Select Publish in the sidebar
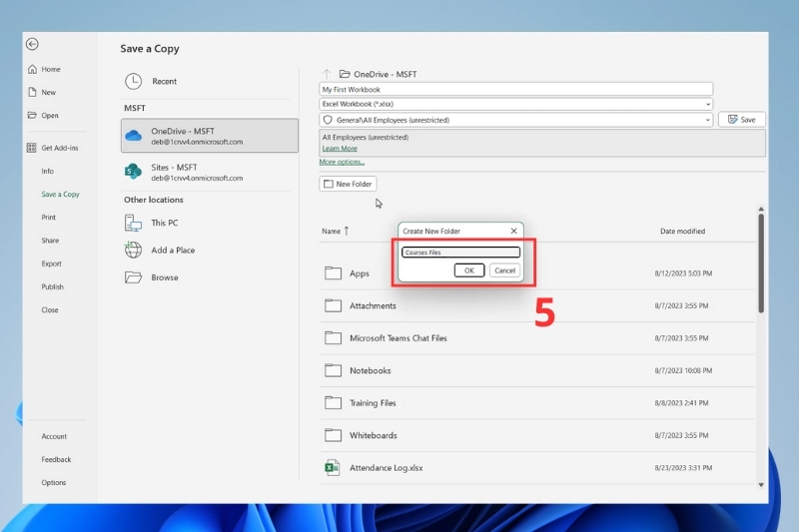The height and width of the screenshot is (532, 799). point(53,286)
